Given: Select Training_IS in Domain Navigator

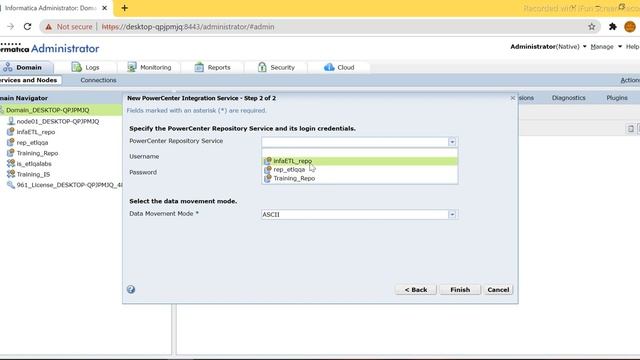Looking at the screenshot, I should coord(33,174).
